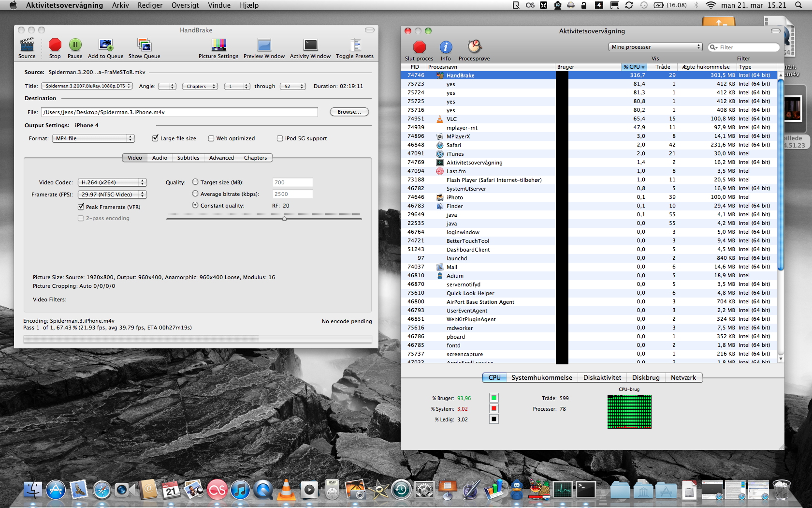Open Diskaktivitet tab
The width and height of the screenshot is (812, 508).
pyautogui.click(x=602, y=377)
